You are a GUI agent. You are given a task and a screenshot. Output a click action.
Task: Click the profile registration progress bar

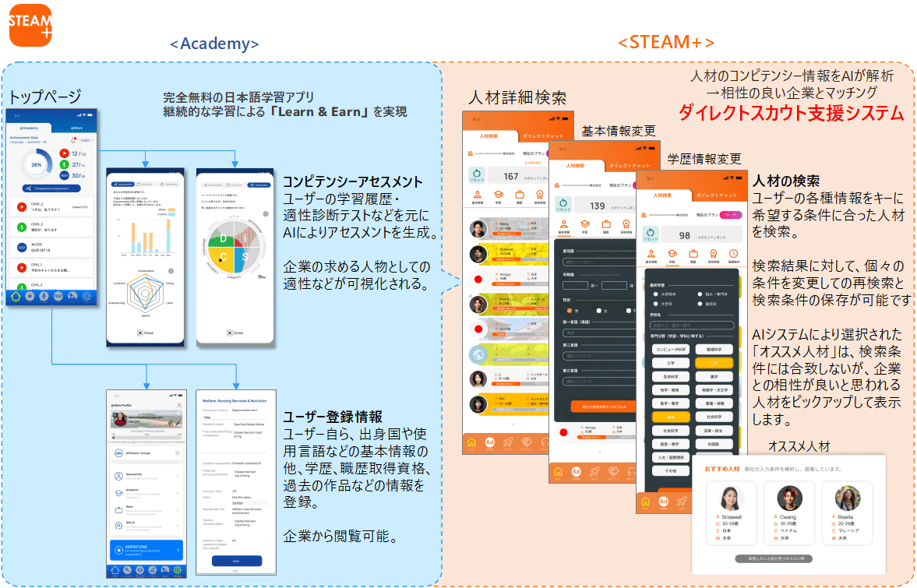(x=146, y=436)
